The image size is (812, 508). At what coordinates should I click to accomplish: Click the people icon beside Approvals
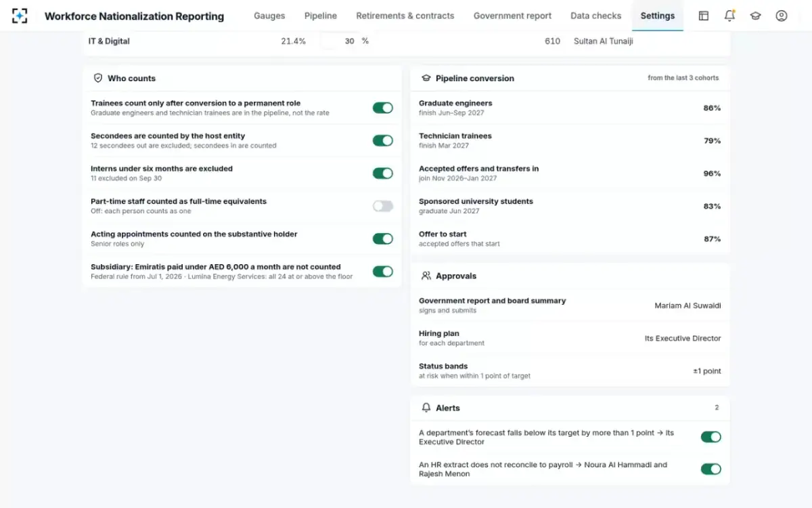(426, 276)
